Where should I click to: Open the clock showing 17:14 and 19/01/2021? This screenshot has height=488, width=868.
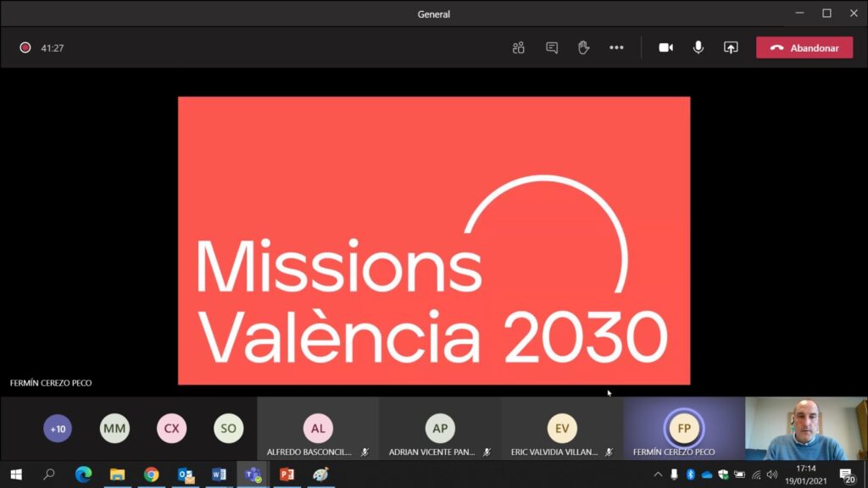click(805, 474)
